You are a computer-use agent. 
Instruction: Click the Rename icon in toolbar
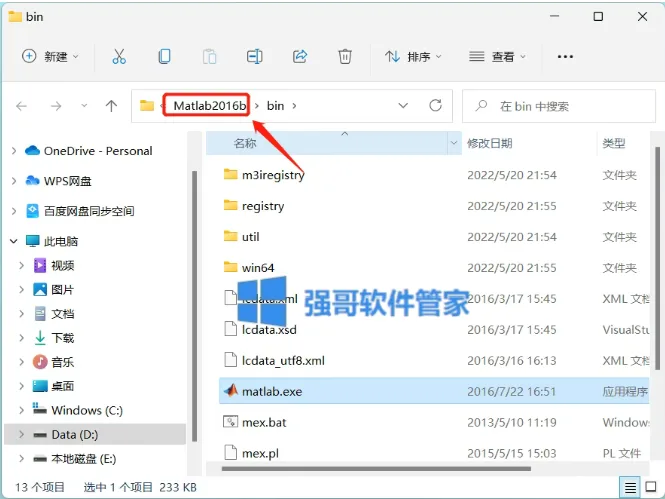[x=254, y=56]
